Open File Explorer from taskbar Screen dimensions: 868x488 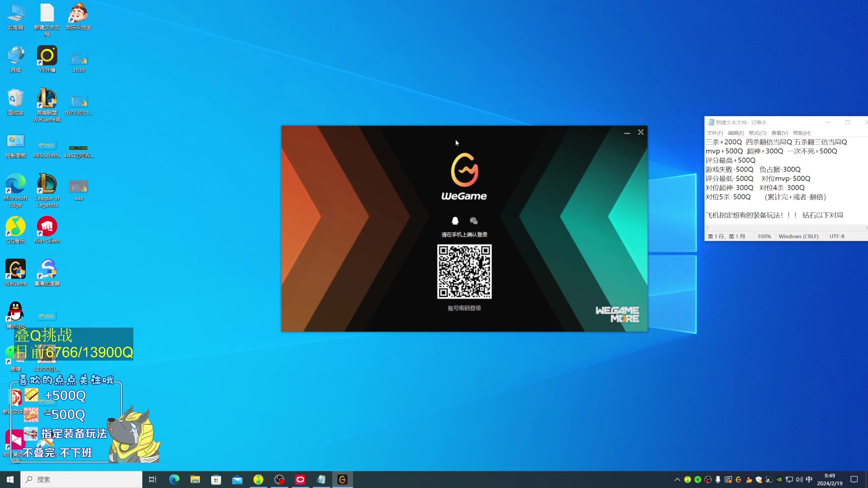pyautogui.click(x=195, y=479)
